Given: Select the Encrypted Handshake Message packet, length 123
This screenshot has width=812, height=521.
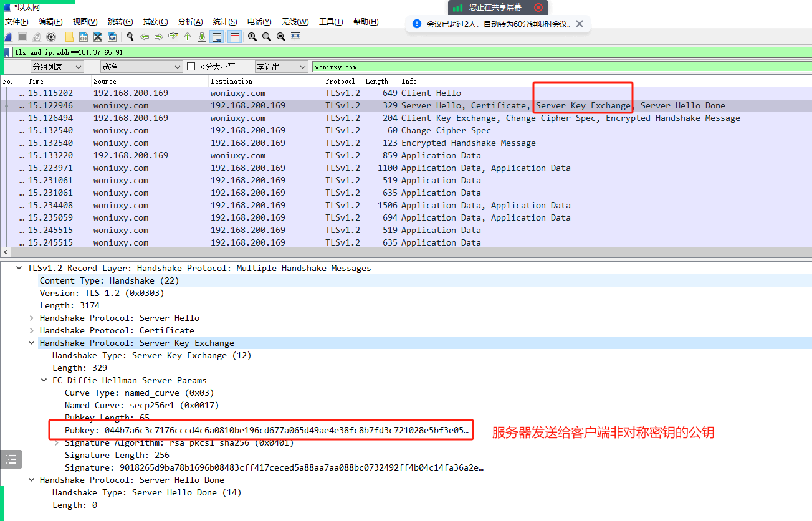Looking at the screenshot, I should click(406, 143).
